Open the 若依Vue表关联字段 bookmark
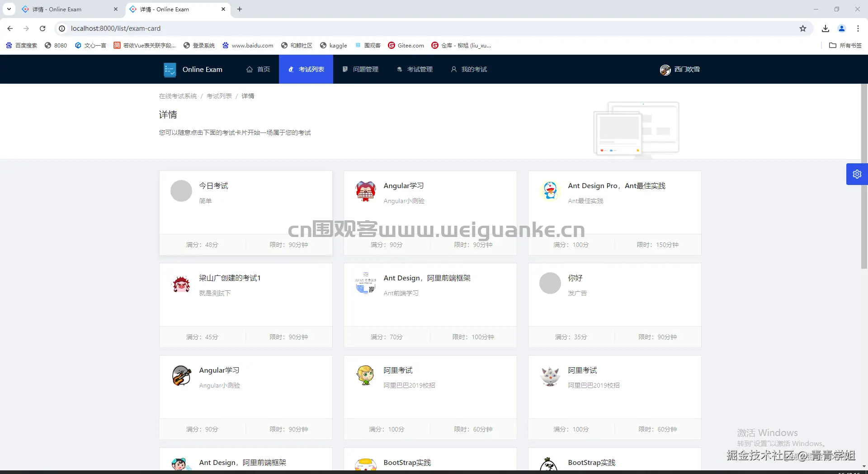The width and height of the screenshot is (868, 474). [x=145, y=45]
